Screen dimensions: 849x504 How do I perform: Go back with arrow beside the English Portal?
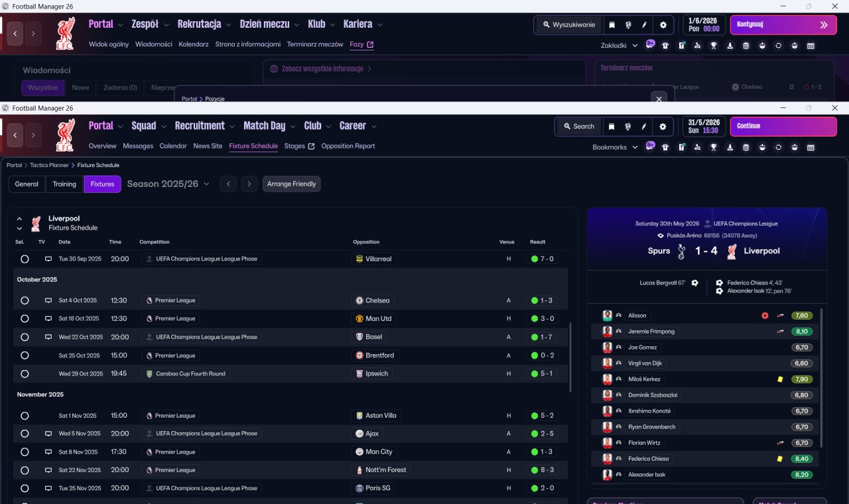click(x=15, y=135)
